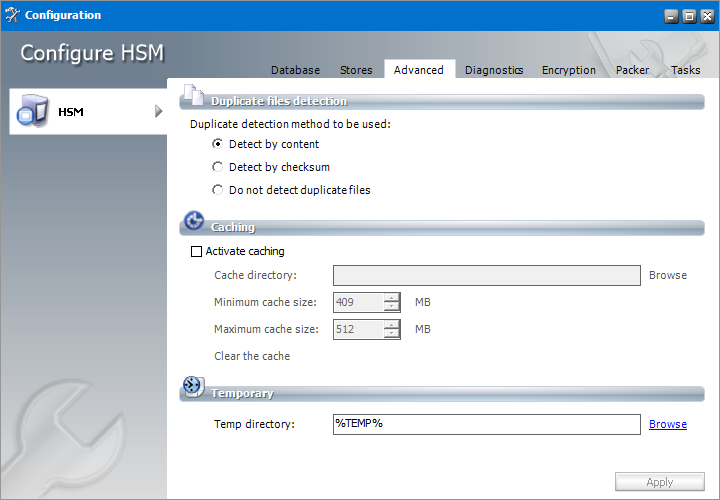Click the HSM server icon in sidebar
This screenshot has height=500, width=720.
click(32, 111)
